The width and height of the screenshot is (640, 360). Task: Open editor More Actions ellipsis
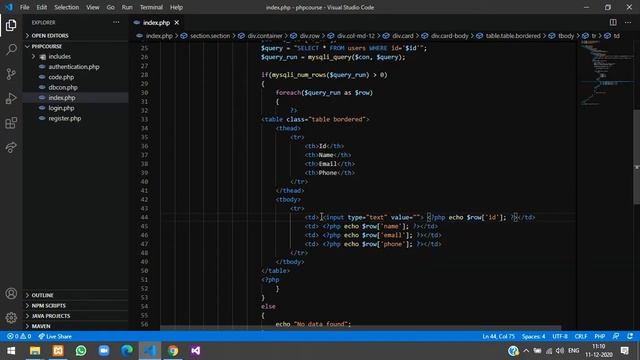pyautogui.click(x=628, y=22)
